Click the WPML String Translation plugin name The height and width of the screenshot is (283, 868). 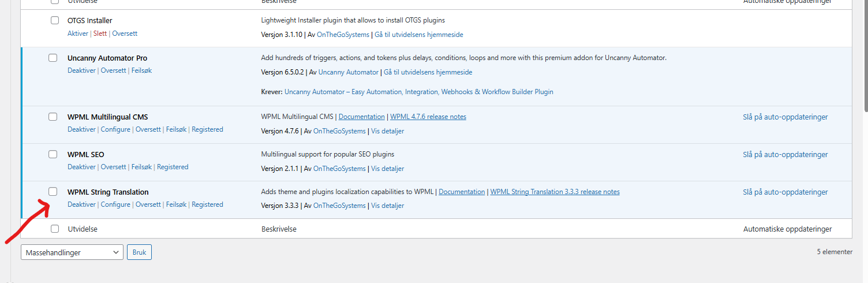(108, 192)
